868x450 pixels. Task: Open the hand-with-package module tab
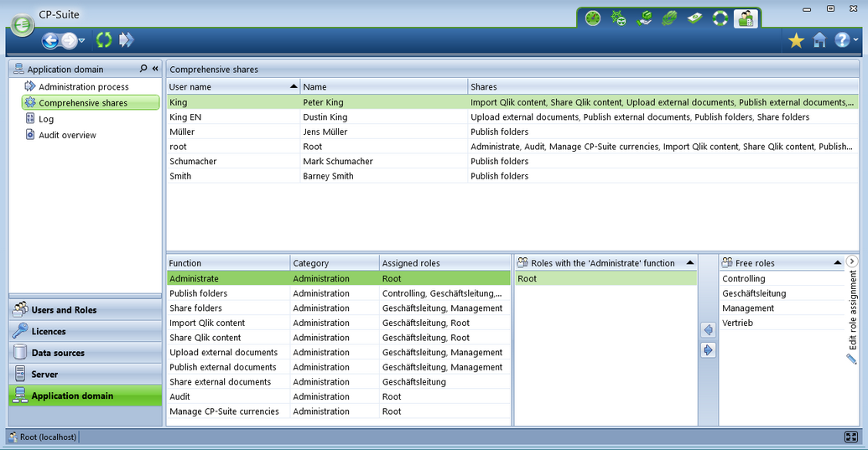click(x=644, y=18)
